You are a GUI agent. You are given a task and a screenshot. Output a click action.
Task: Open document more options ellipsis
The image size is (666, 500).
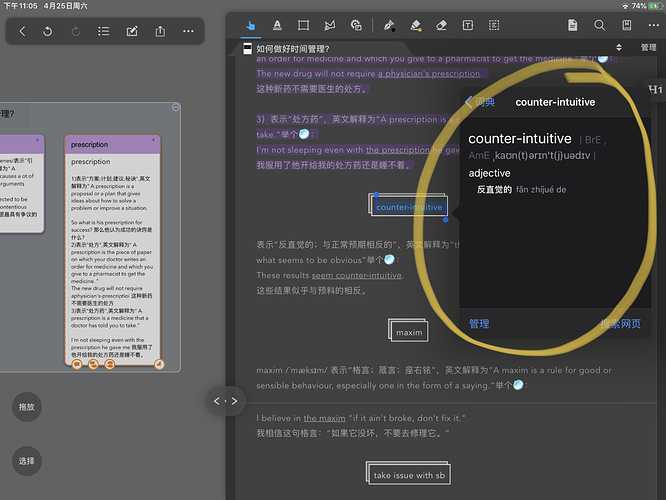point(654,25)
